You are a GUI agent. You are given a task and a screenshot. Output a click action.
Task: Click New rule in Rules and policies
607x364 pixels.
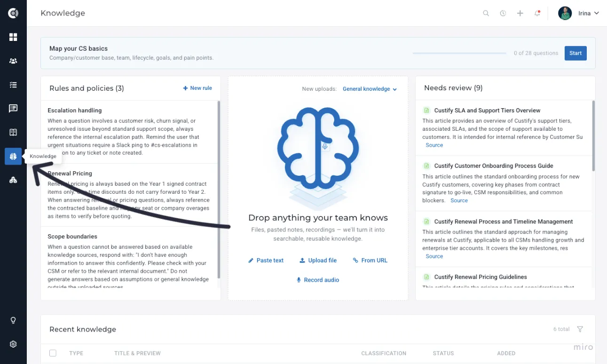pos(197,88)
